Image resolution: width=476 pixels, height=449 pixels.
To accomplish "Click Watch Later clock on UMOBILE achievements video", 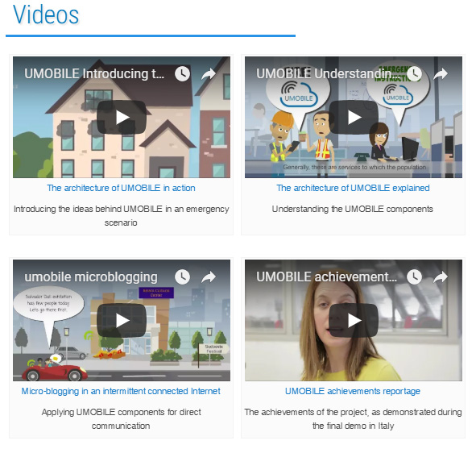I will [x=414, y=276].
